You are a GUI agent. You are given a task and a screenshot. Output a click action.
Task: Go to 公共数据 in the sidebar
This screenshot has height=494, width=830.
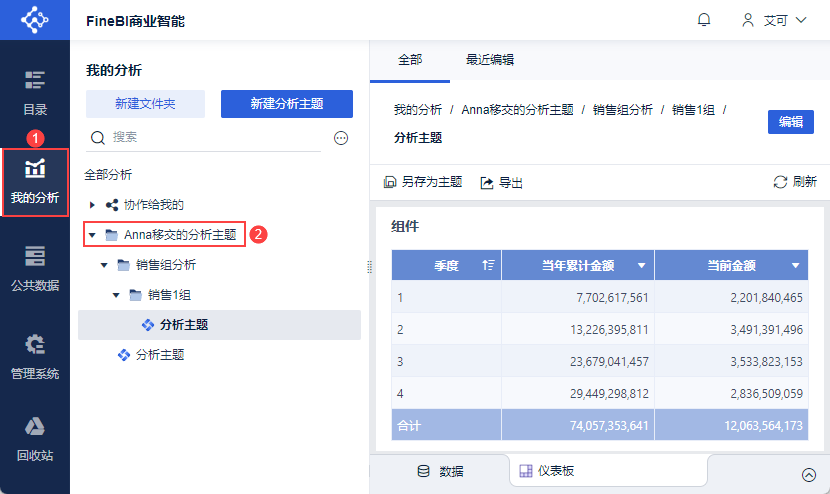[x=35, y=268]
